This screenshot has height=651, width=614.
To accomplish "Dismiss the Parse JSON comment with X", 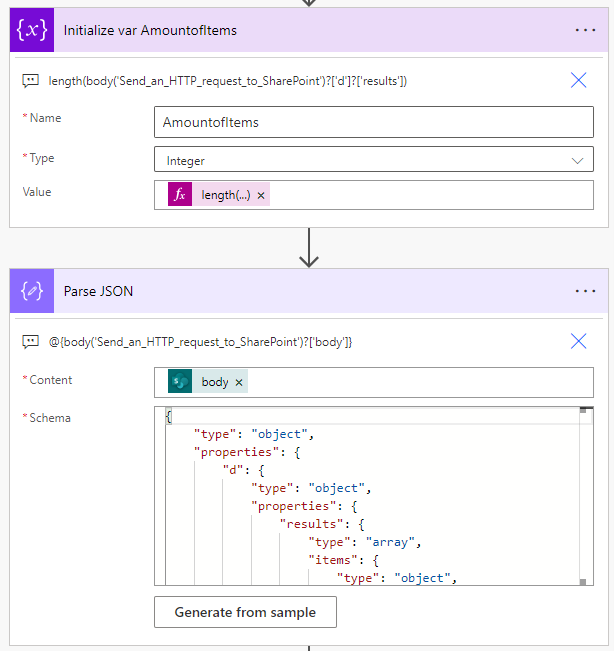I will 578,341.
